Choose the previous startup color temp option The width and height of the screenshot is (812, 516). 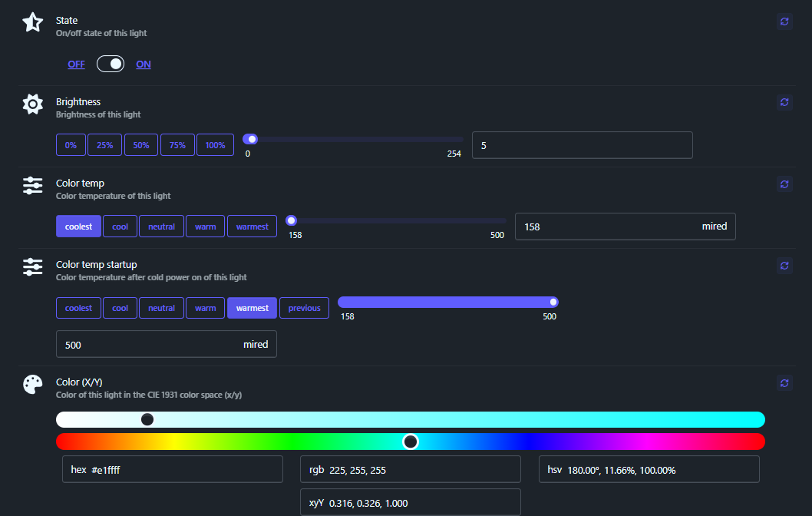304,307
